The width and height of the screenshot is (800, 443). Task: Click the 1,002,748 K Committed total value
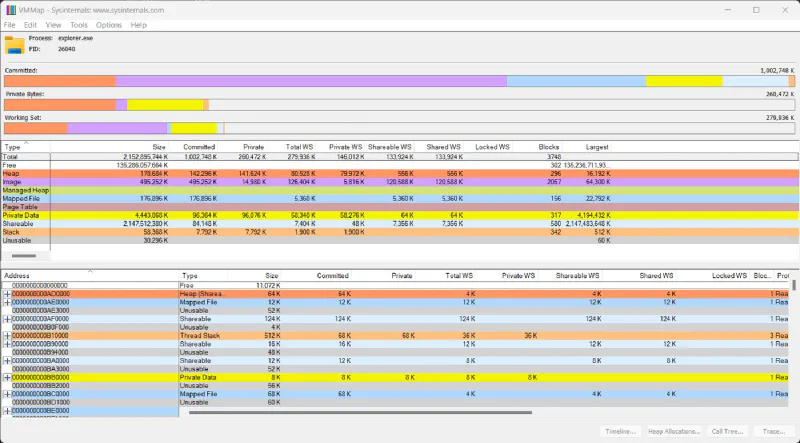pos(777,70)
